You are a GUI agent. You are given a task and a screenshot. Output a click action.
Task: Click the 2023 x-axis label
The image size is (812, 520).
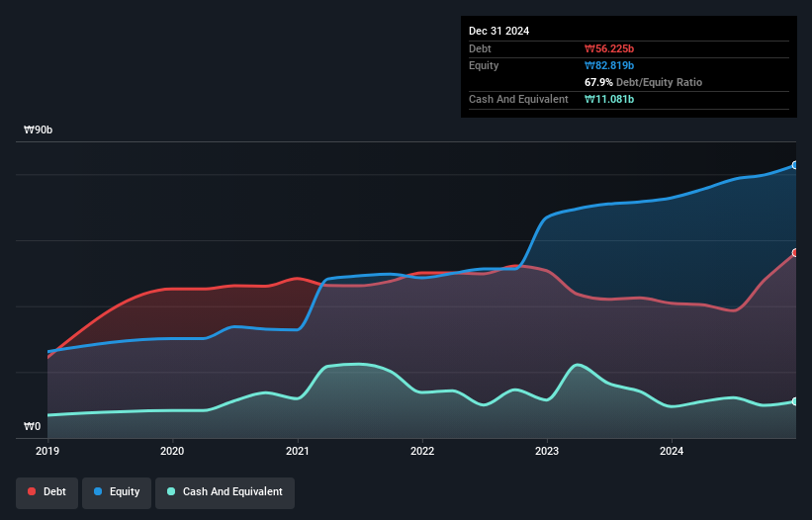click(x=547, y=451)
